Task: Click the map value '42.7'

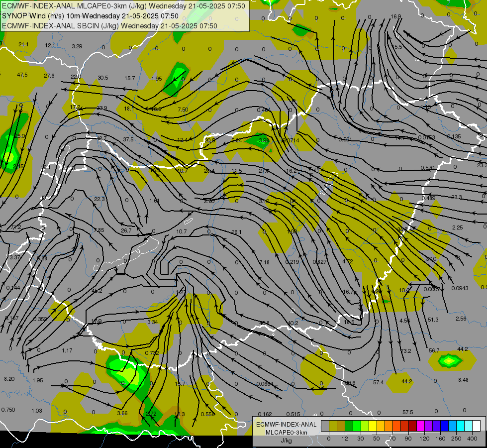Action: tap(101, 138)
